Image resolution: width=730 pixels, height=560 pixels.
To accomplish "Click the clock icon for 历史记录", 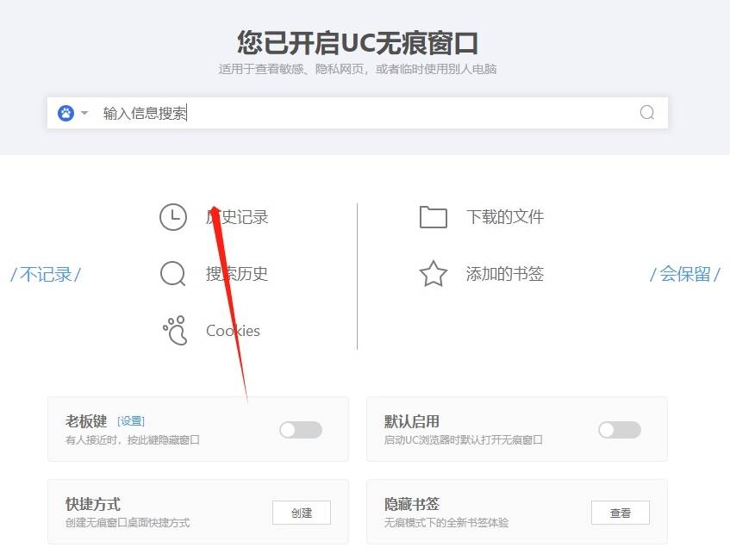I will [173, 217].
